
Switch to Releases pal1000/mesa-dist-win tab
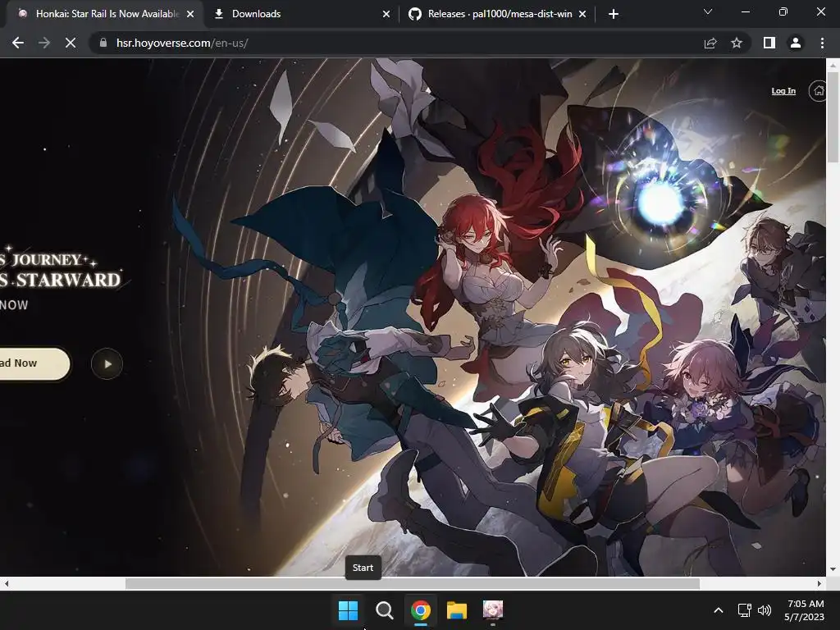click(500, 14)
